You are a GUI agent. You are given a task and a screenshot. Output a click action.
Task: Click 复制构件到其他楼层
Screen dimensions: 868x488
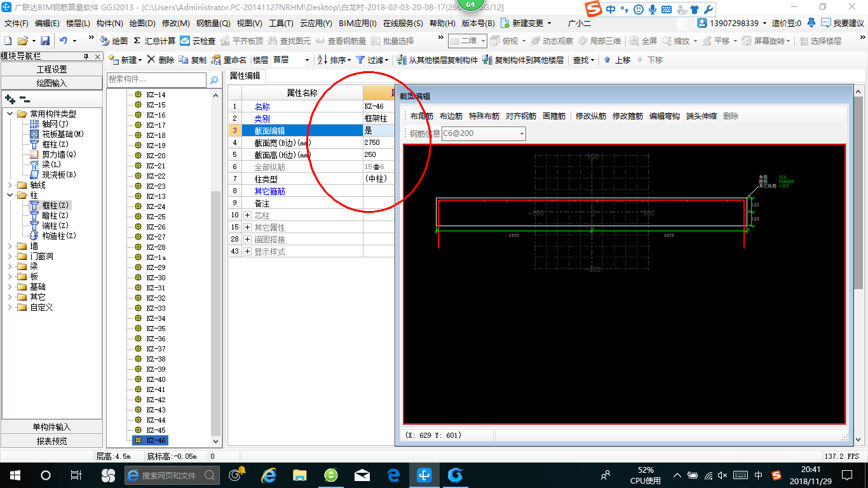click(x=523, y=60)
